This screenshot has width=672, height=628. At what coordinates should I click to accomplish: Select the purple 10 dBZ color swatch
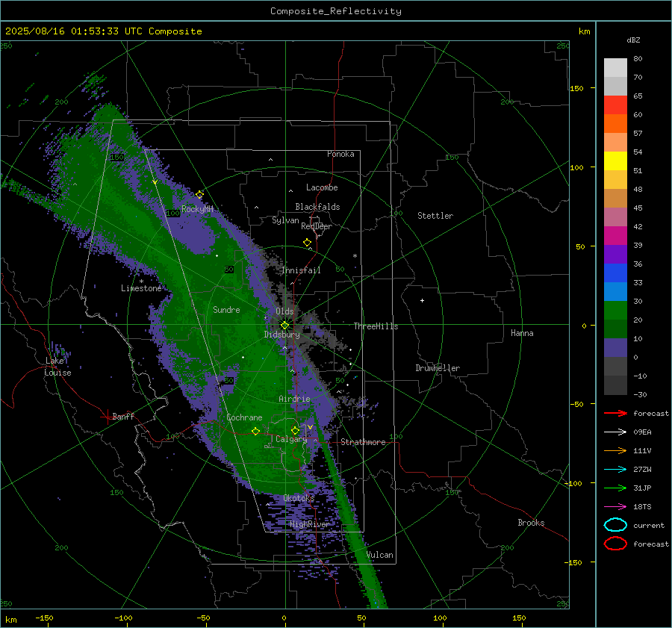[x=615, y=347]
